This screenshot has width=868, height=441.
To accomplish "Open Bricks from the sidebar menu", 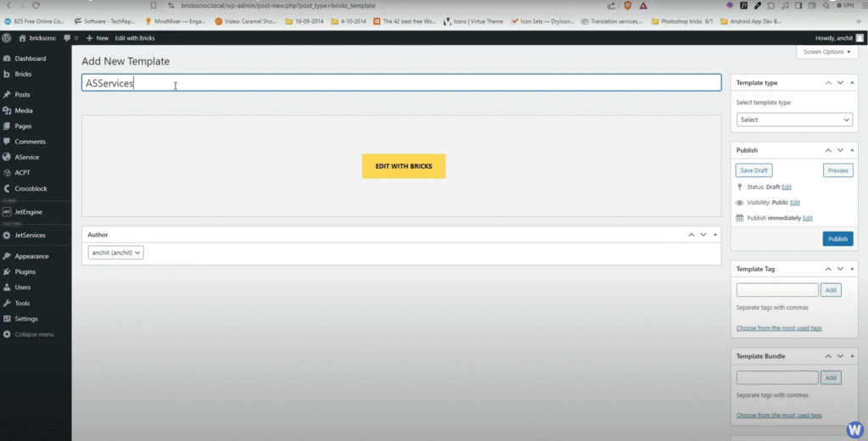I will (23, 74).
